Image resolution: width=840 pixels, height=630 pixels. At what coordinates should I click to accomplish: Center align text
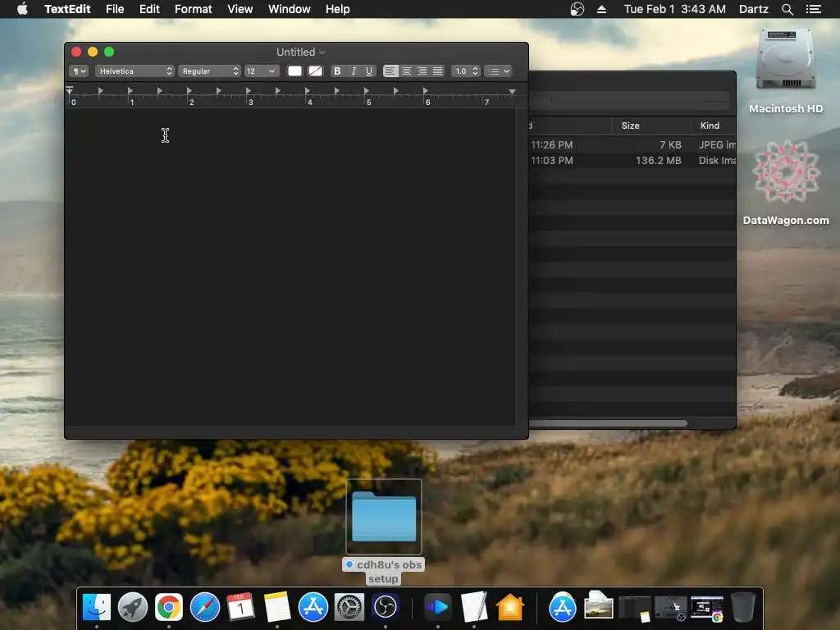point(407,71)
